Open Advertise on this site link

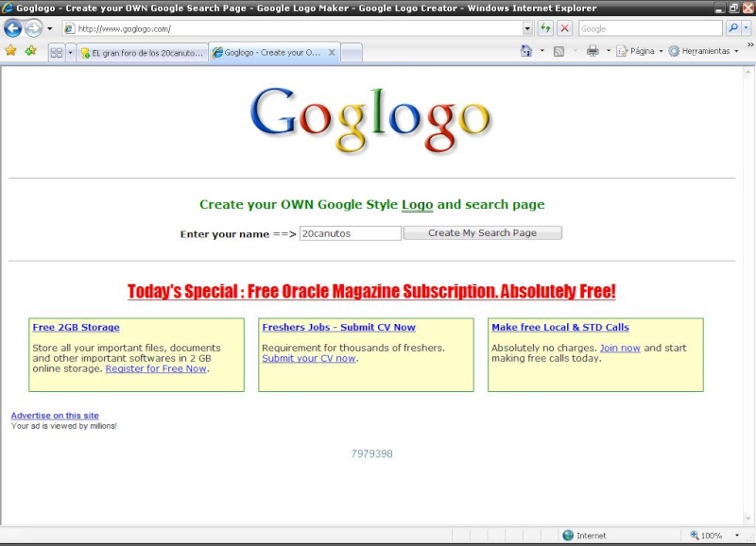coord(55,416)
